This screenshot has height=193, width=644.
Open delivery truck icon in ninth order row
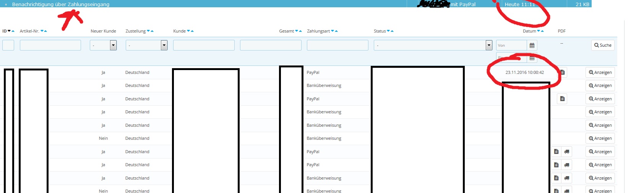tap(567, 178)
